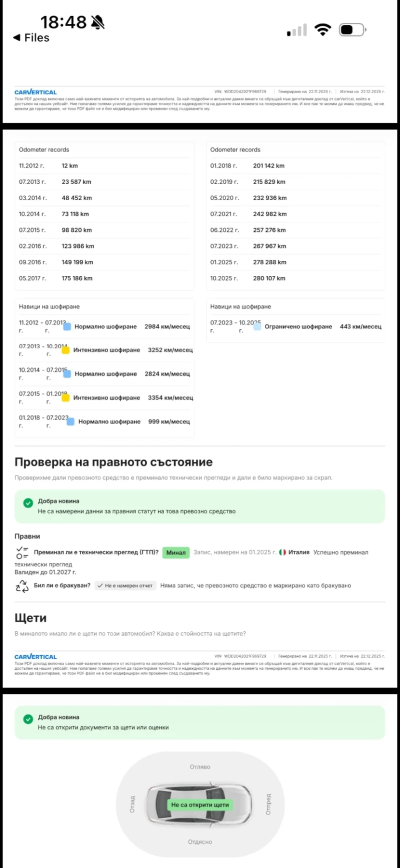Screen dimensions: 400x868
Task: Click the blue swatch for 10.2014 - 07.2015
Action: (67, 374)
